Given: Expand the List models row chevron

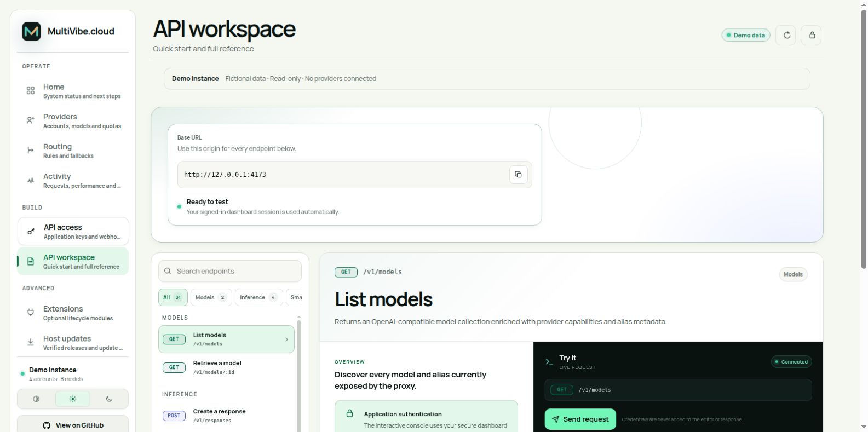Looking at the screenshot, I should [286, 339].
